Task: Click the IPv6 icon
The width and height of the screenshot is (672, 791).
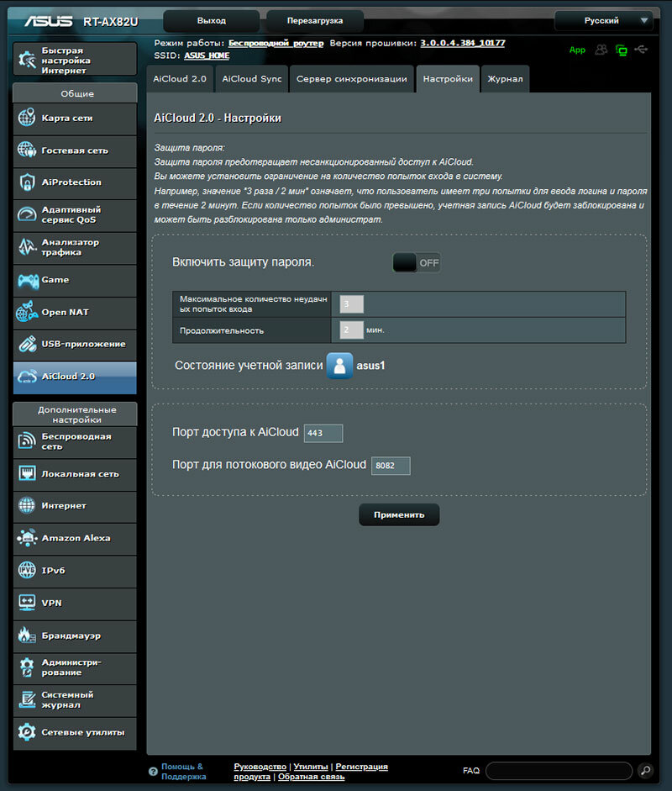Action: (x=27, y=570)
